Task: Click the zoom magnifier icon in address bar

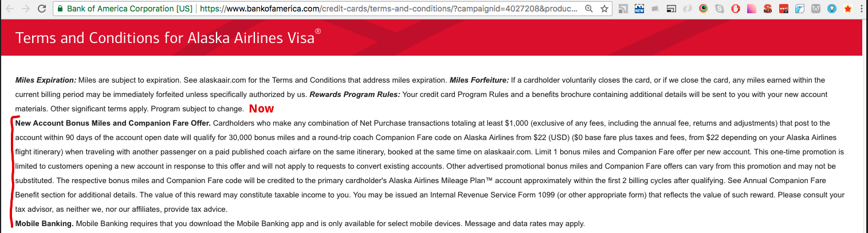Action: (x=589, y=9)
